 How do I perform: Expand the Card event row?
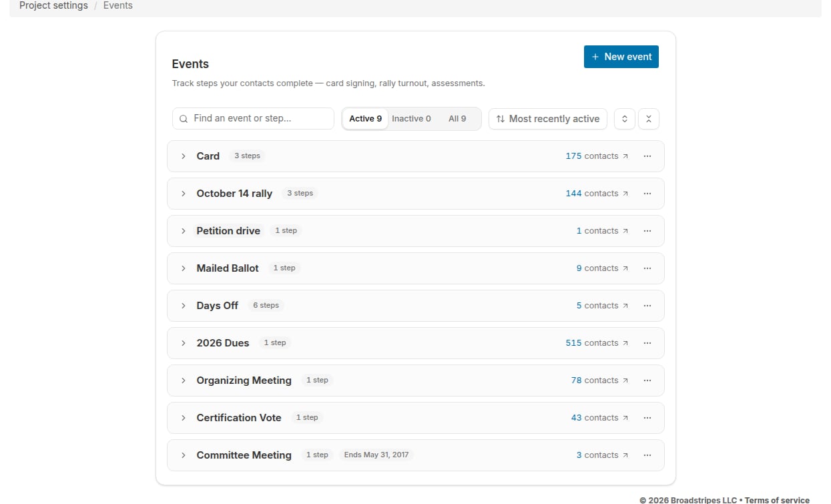[x=184, y=156]
